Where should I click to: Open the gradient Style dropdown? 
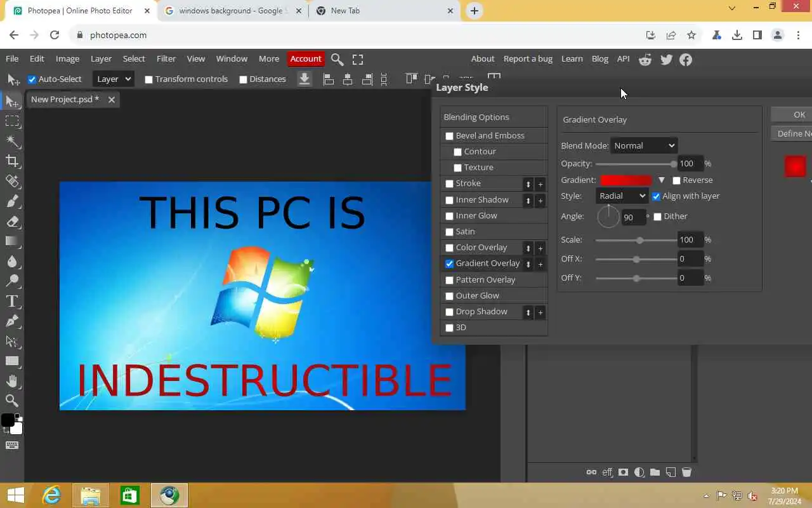622,196
